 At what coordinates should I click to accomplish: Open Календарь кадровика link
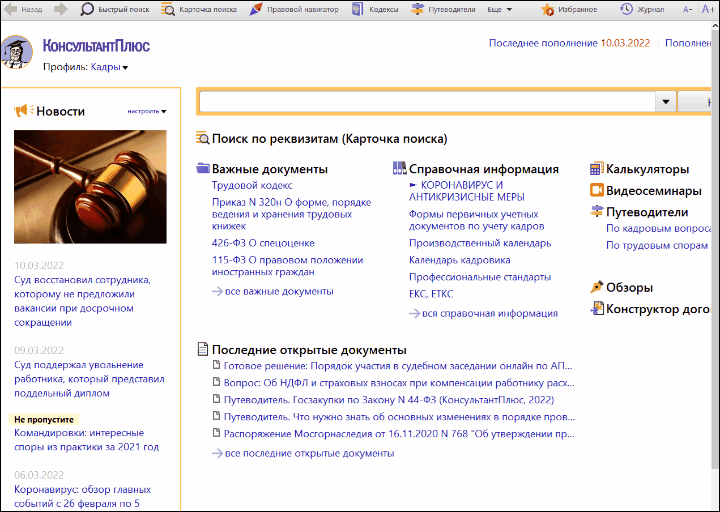coord(460,260)
